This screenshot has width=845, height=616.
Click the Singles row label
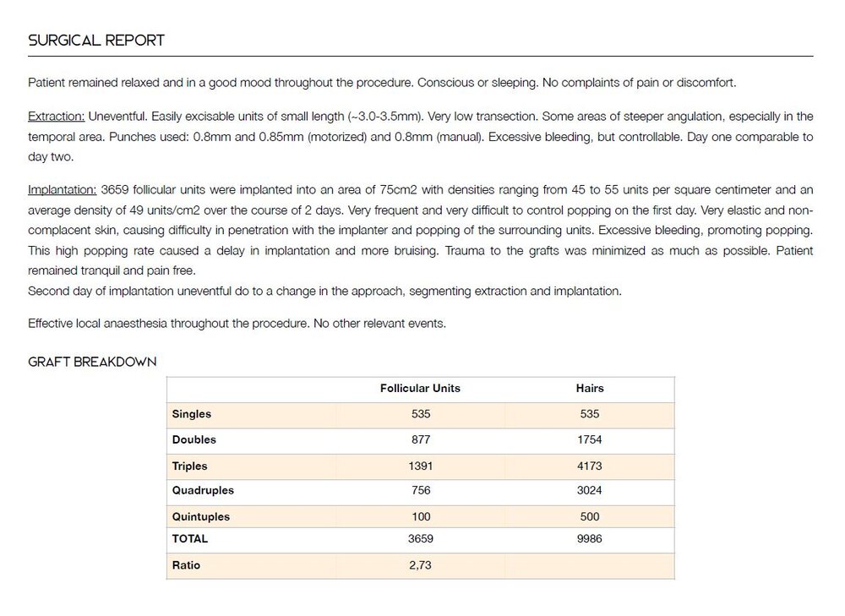(x=192, y=414)
